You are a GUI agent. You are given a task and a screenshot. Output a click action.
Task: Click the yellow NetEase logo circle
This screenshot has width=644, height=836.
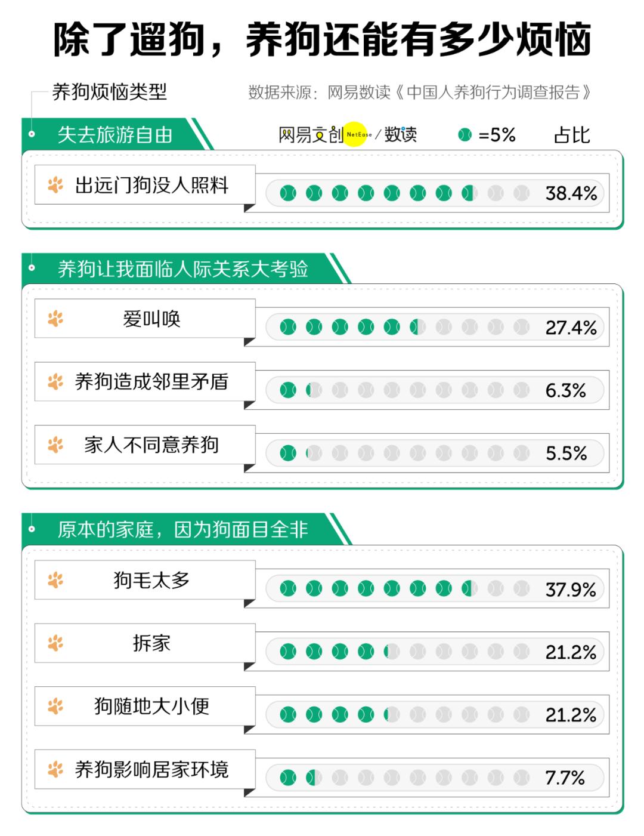357,135
